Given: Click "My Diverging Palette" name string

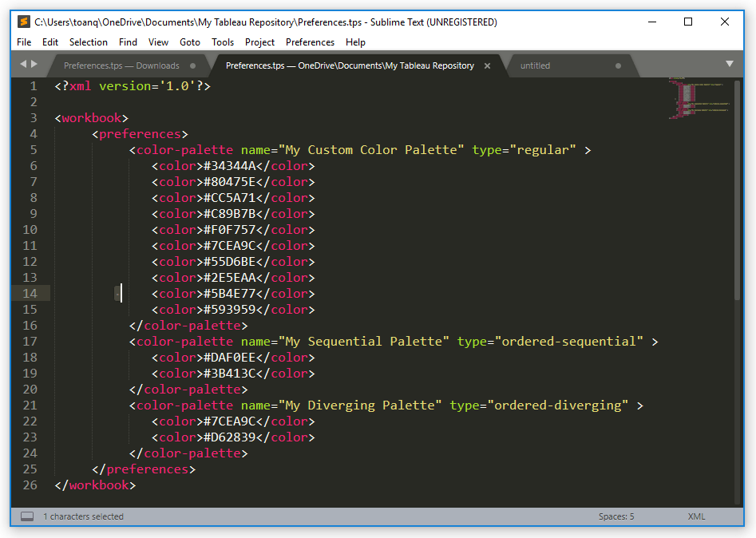Looking at the screenshot, I should coord(360,405).
